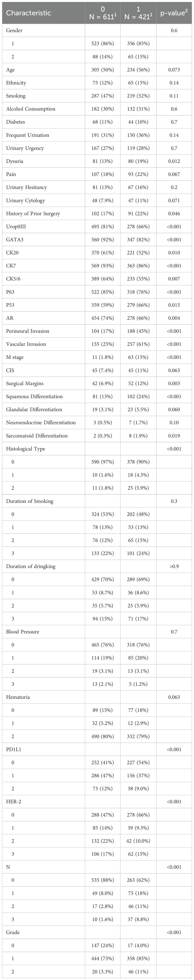
Task: Click the Characteristic column header
Action: click(29, 13)
